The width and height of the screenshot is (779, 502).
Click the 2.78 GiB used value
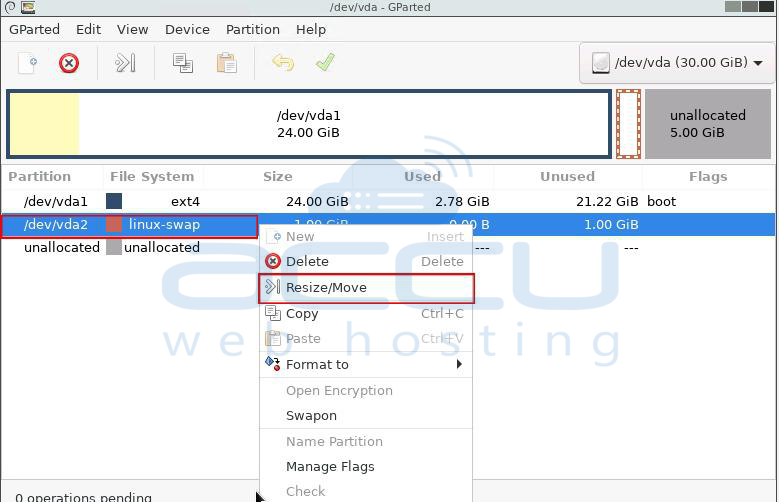462,201
